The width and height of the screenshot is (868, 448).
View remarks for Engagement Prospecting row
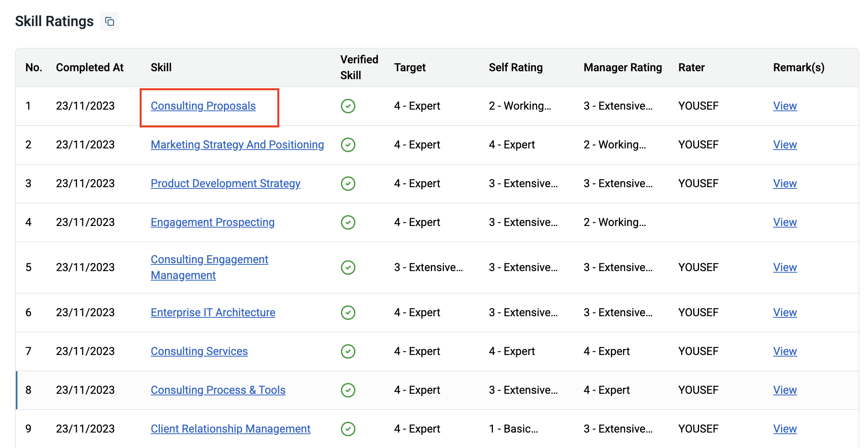pos(785,222)
